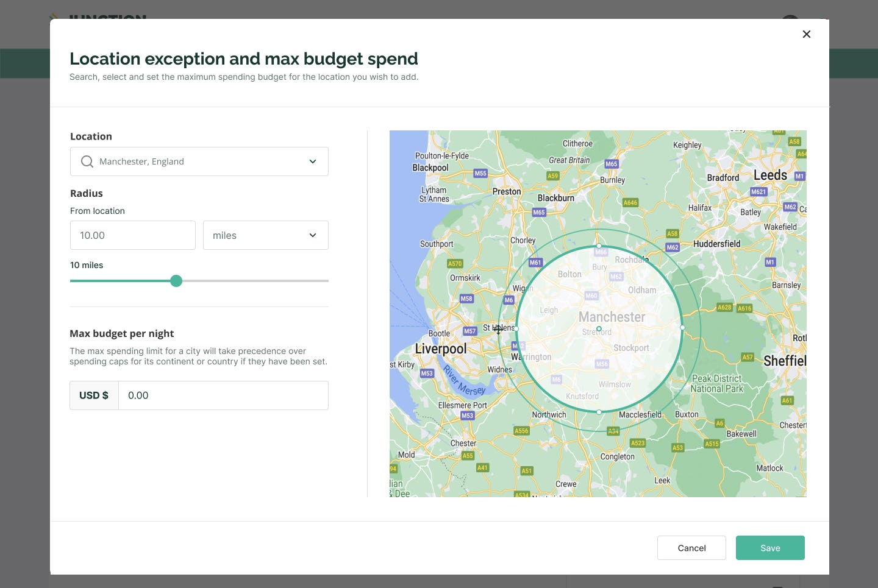Click the M6 motorway badge near Warrington
The height and width of the screenshot is (588, 878).
[x=509, y=300]
